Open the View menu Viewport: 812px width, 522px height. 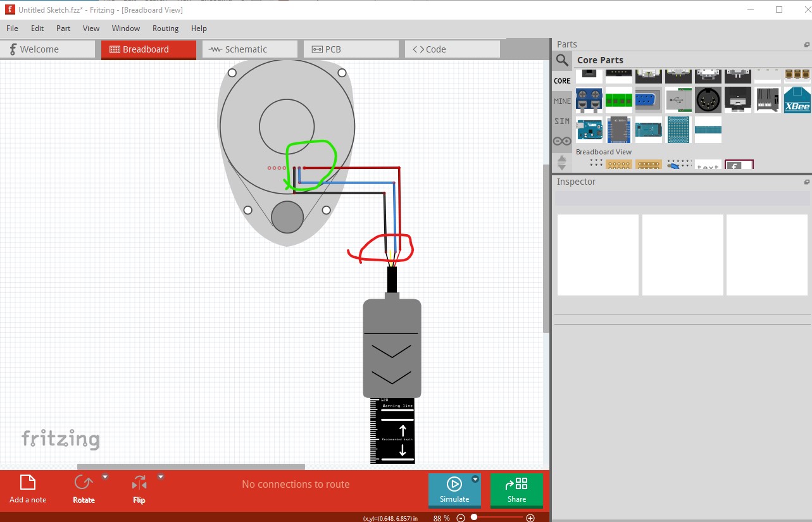point(91,28)
